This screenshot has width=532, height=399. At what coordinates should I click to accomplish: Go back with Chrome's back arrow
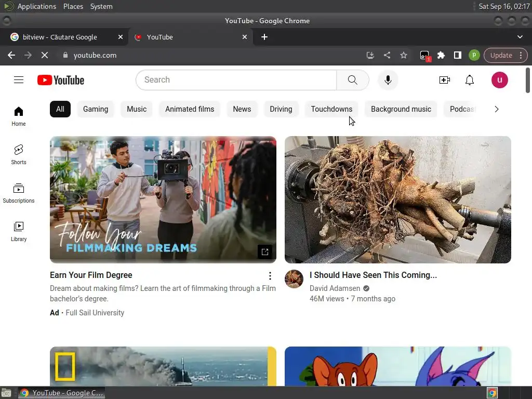coord(11,55)
